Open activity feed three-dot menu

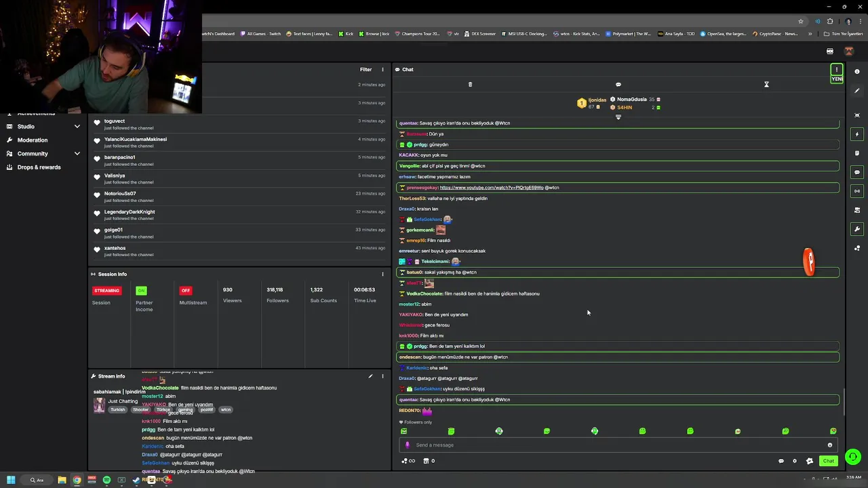point(382,70)
